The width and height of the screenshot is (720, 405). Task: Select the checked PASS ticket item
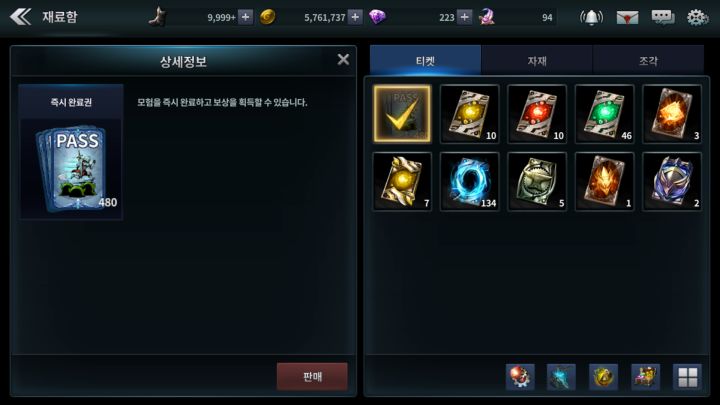[402, 114]
